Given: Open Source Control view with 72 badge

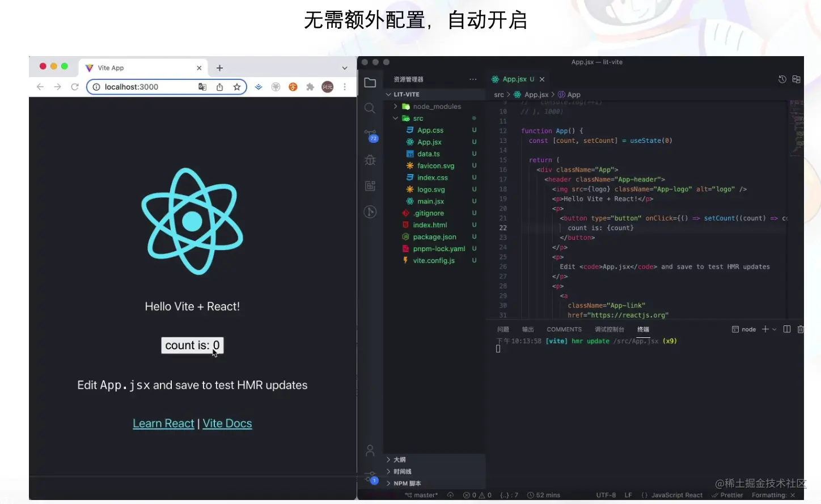Looking at the screenshot, I should [370, 135].
